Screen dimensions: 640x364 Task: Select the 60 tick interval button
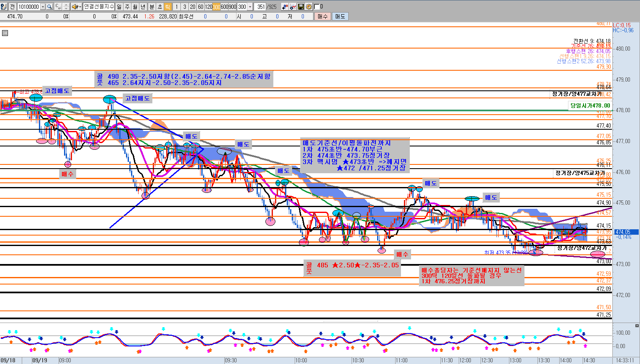pyautogui.click(x=200, y=7)
